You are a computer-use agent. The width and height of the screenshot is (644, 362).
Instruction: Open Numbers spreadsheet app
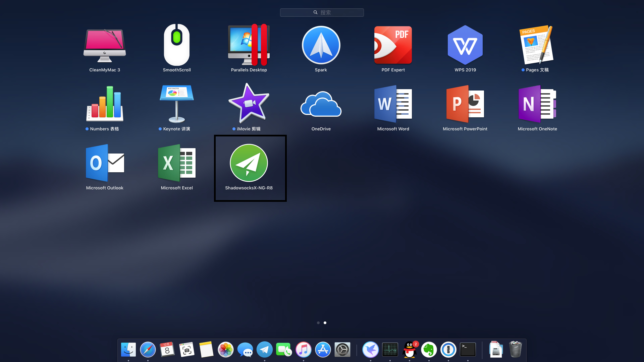point(105,104)
